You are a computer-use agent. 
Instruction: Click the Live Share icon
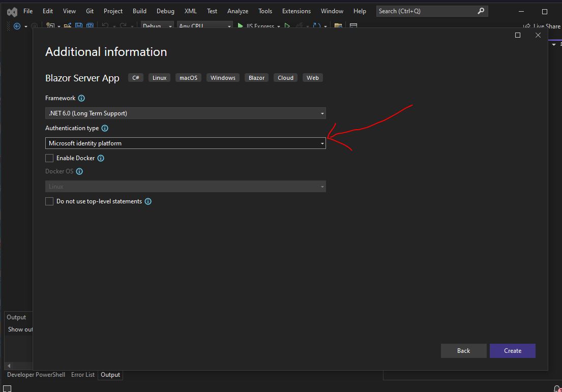(526, 26)
